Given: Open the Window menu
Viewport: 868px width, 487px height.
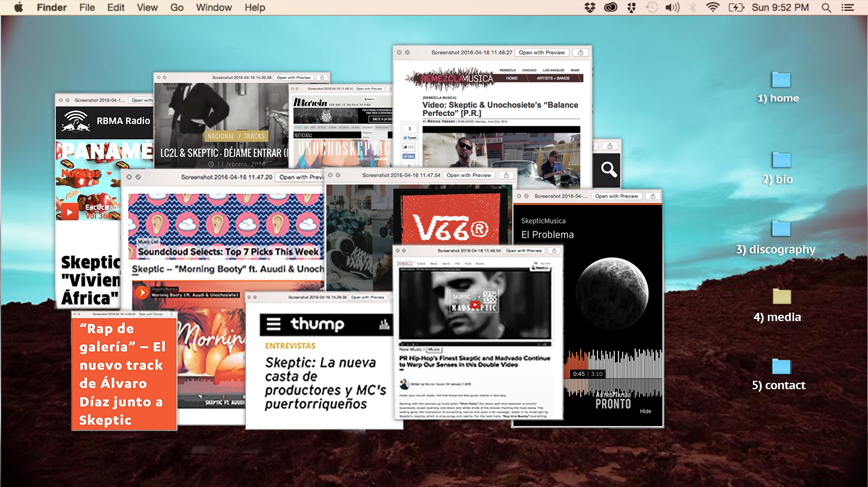Looking at the screenshot, I should coord(214,7).
